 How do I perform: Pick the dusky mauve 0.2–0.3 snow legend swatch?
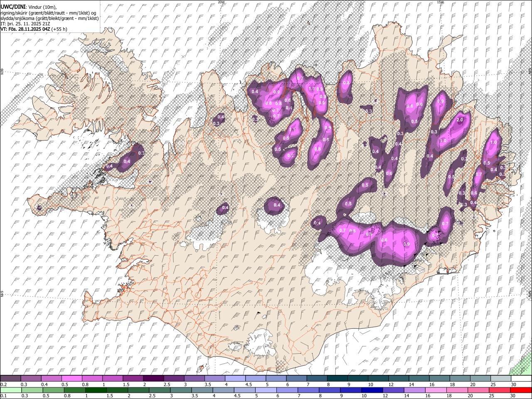coord(10,378)
